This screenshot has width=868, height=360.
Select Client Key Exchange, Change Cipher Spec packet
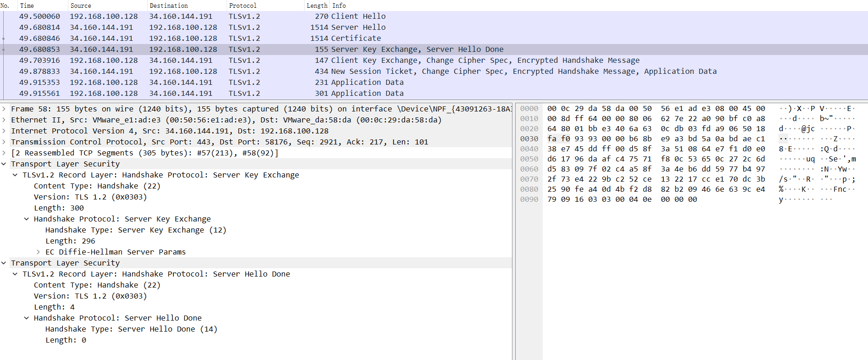(434, 61)
